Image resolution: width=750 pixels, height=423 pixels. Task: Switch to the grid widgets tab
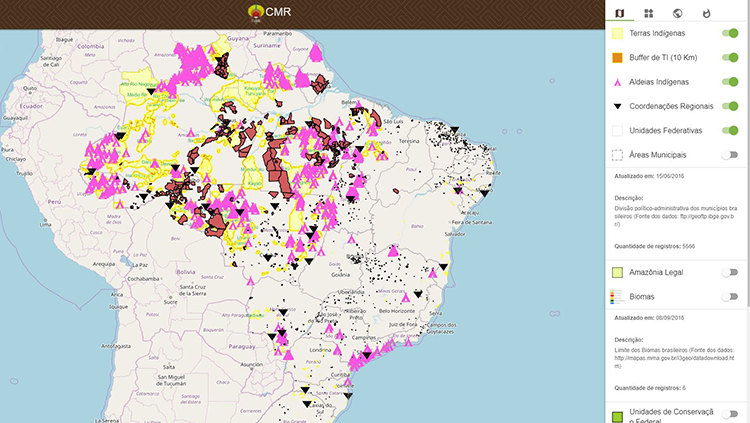(x=648, y=13)
